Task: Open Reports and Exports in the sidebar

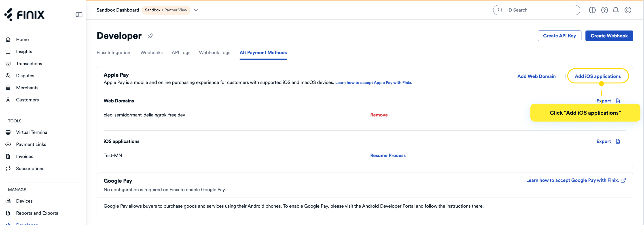Action: [x=37, y=213]
